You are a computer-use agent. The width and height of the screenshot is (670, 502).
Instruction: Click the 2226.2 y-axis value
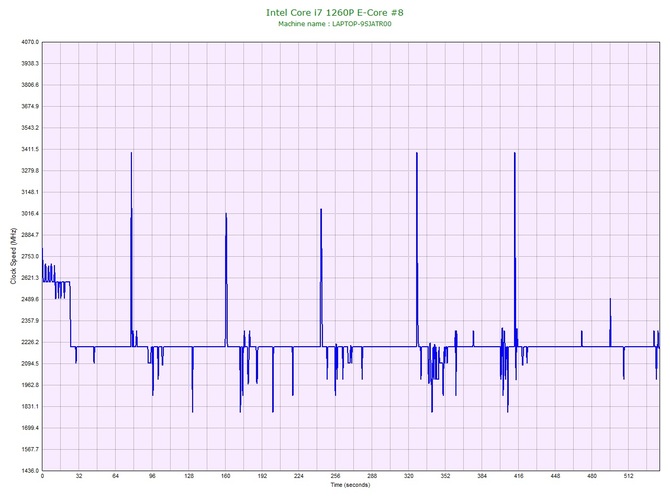(30, 342)
